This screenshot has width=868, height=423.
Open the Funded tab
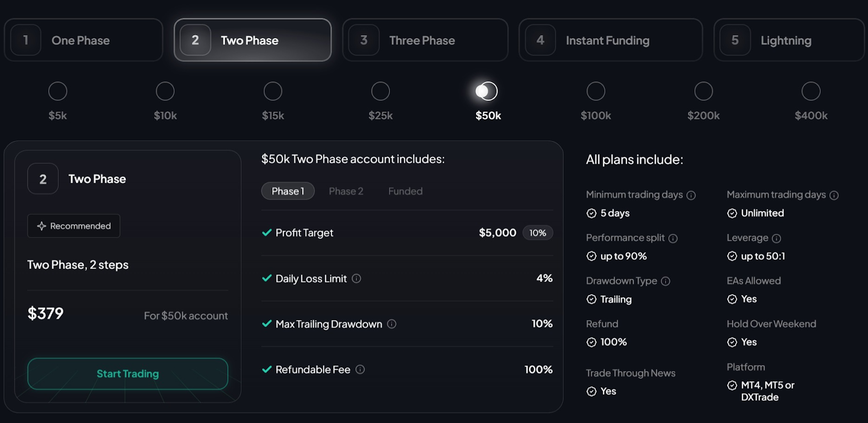[x=405, y=191]
